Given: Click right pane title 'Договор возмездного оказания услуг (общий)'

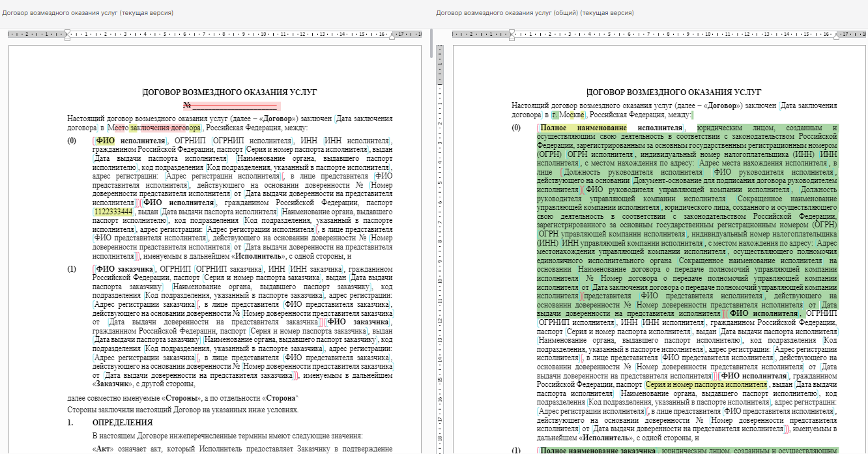Looking at the screenshot, I should click(535, 12).
